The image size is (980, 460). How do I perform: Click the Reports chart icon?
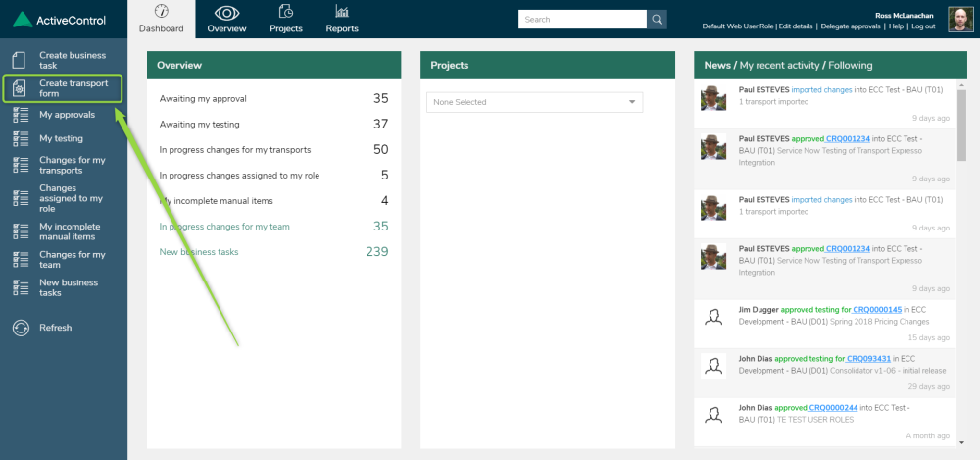point(342,11)
